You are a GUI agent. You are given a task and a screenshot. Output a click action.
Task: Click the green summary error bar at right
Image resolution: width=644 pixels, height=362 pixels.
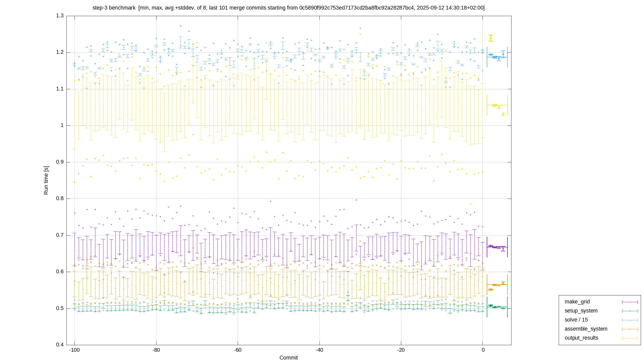497,307
